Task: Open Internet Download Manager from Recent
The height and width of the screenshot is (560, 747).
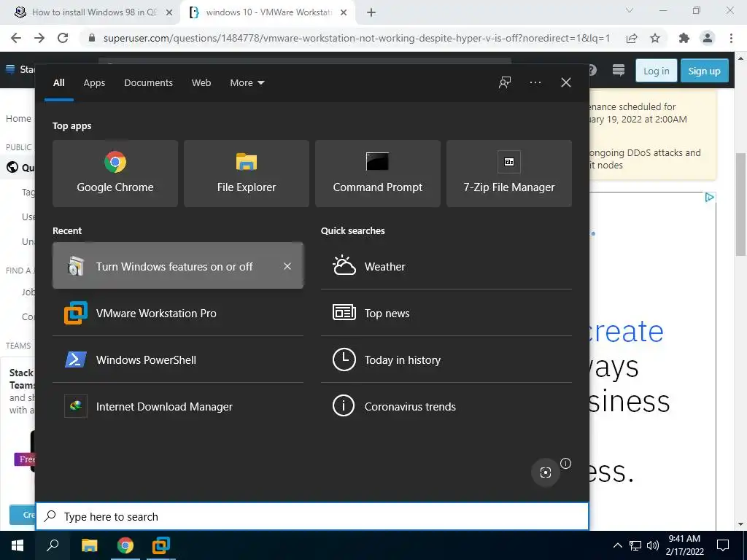Action: (x=178, y=407)
